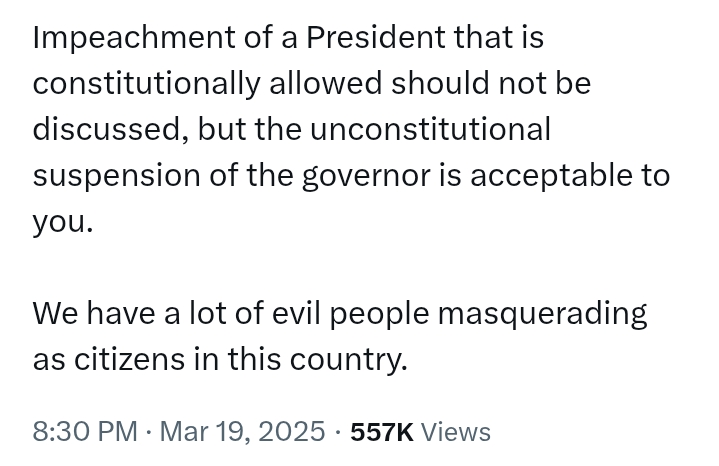Click the Mar 19, 2025 date
Image resolution: width=719 pixels, height=466 pixels.
(242, 432)
